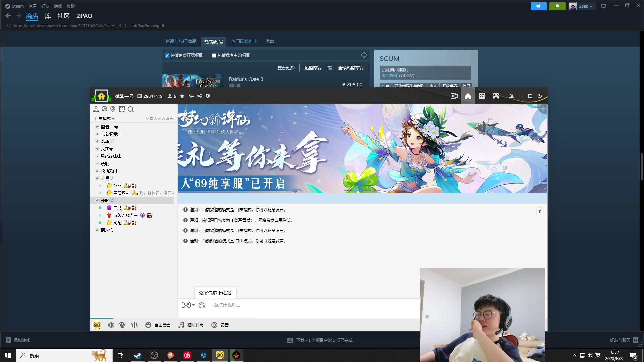The height and width of the screenshot is (362, 644).
Task: Click the airplane icon in channel header
Action: point(191,96)
